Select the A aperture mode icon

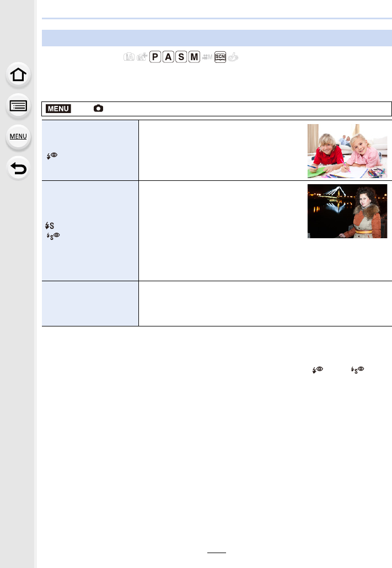(168, 57)
